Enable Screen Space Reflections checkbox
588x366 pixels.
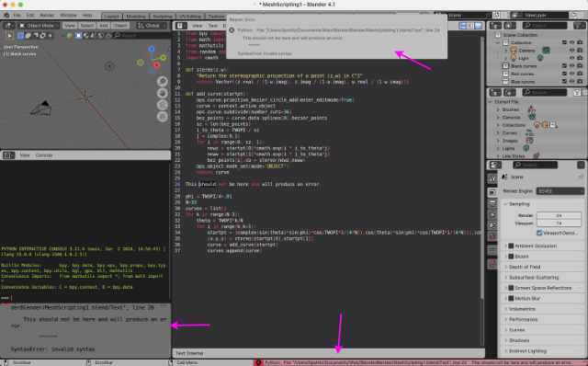click(511, 288)
